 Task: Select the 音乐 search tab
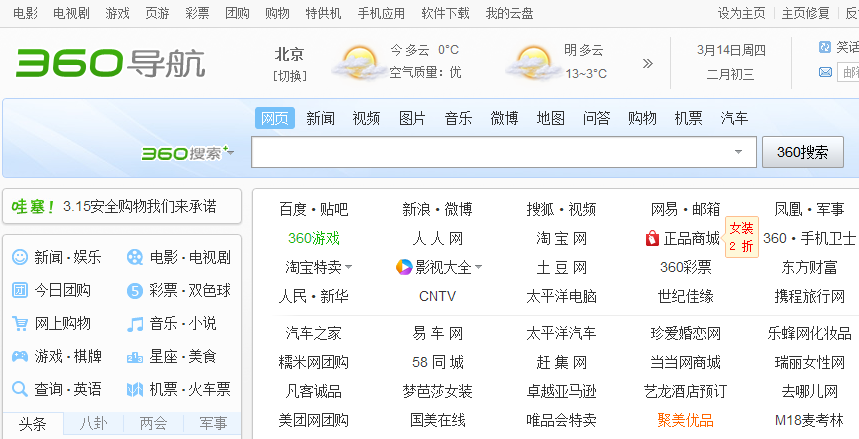tap(459, 118)
